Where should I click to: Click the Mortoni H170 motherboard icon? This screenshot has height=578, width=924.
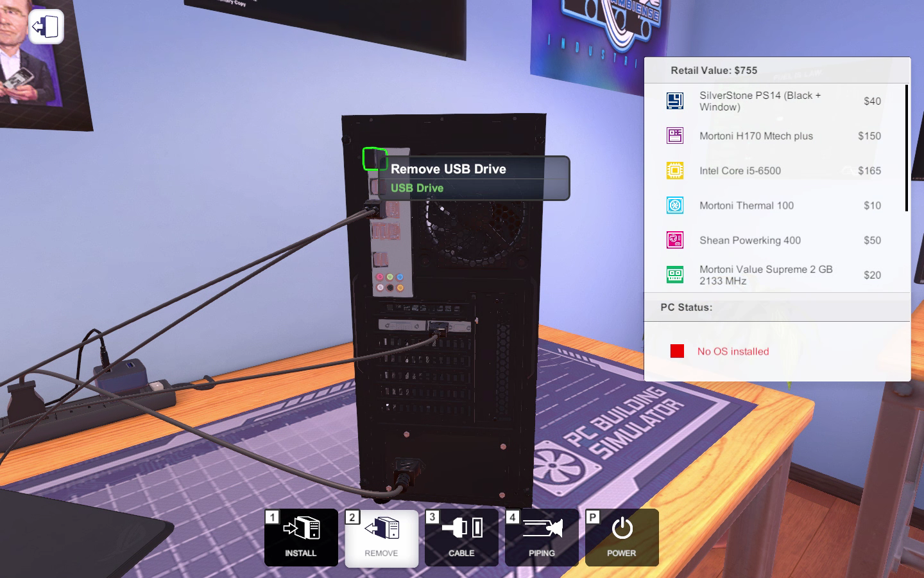(x=674, y=136)
